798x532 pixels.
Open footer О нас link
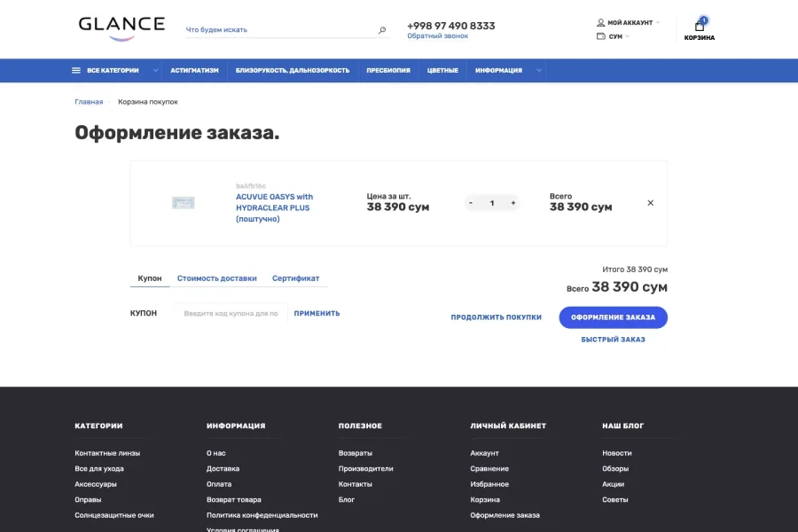215,453
